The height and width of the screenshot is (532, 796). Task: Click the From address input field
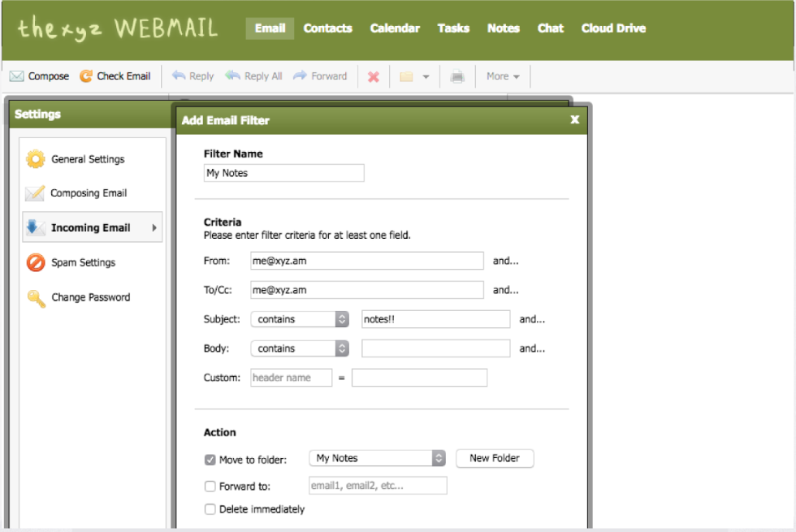point(367,261)
